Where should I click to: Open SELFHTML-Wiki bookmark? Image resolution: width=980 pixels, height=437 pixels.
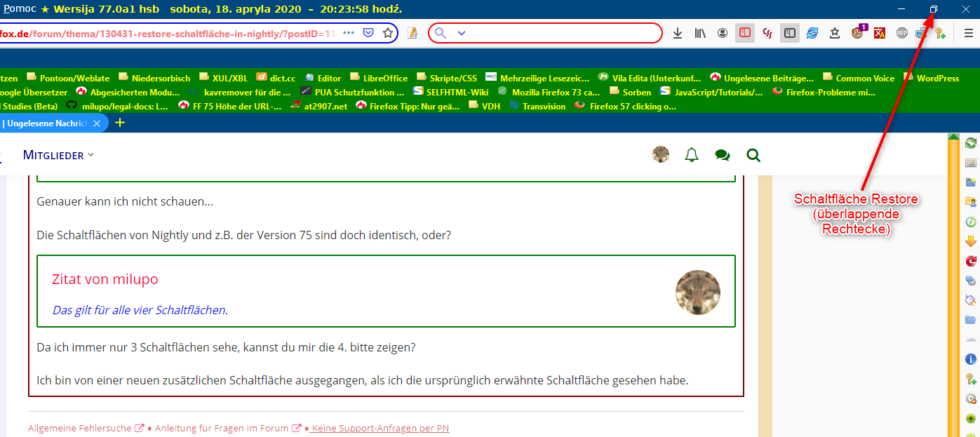tap(450, 92)
